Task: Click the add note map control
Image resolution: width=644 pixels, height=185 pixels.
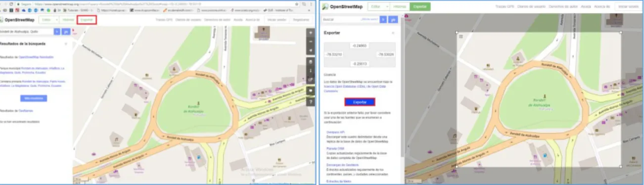Action: click(x=311, y=91)
